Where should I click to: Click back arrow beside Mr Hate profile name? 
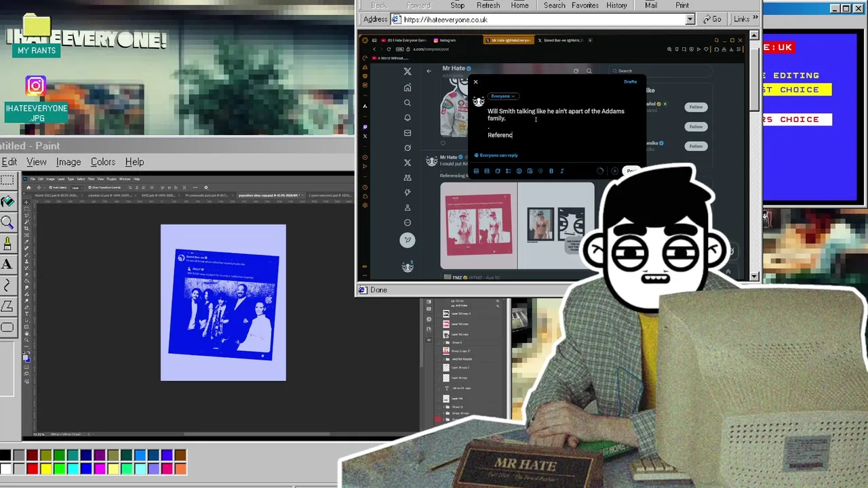[x=429, y=70]
